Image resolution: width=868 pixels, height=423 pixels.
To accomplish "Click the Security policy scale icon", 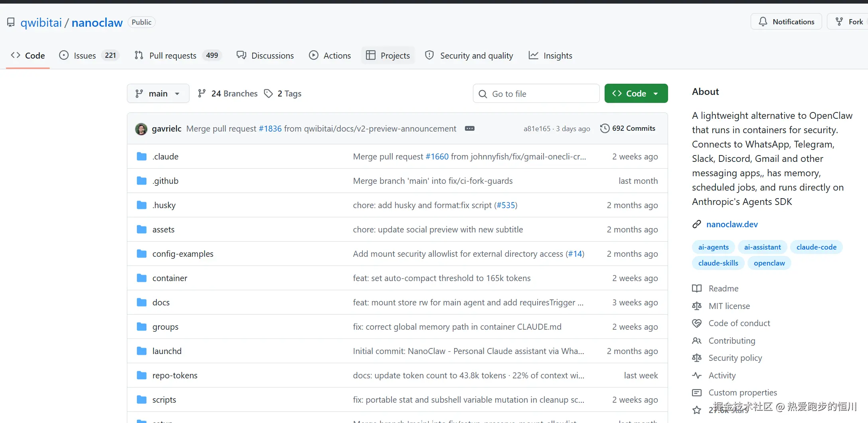I will pyautogui.click(x=697, y=358).
